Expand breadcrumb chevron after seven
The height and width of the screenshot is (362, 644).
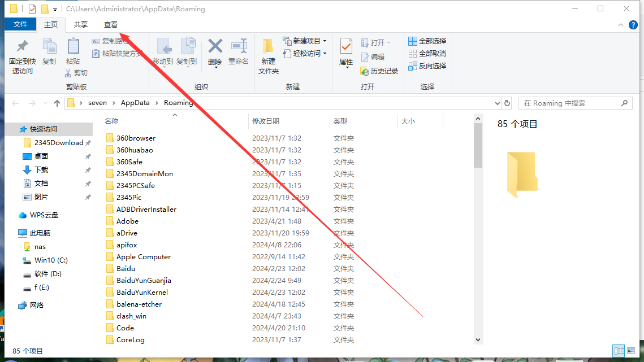(114, 103)
